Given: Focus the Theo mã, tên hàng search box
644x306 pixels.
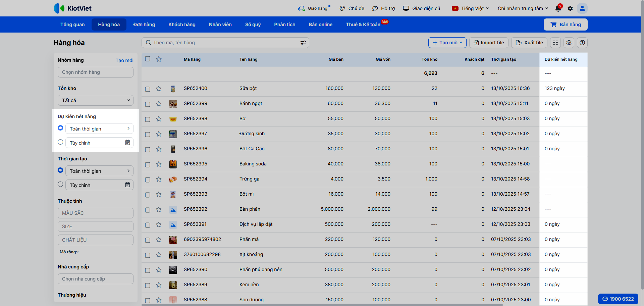Looking at the screenshot, I should (225, 43).
